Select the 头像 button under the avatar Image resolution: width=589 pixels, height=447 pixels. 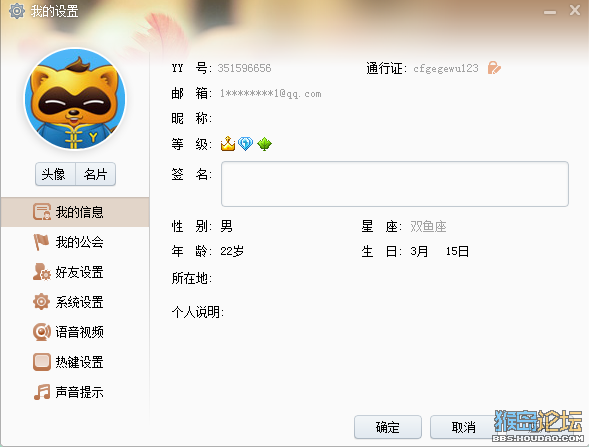55,174
